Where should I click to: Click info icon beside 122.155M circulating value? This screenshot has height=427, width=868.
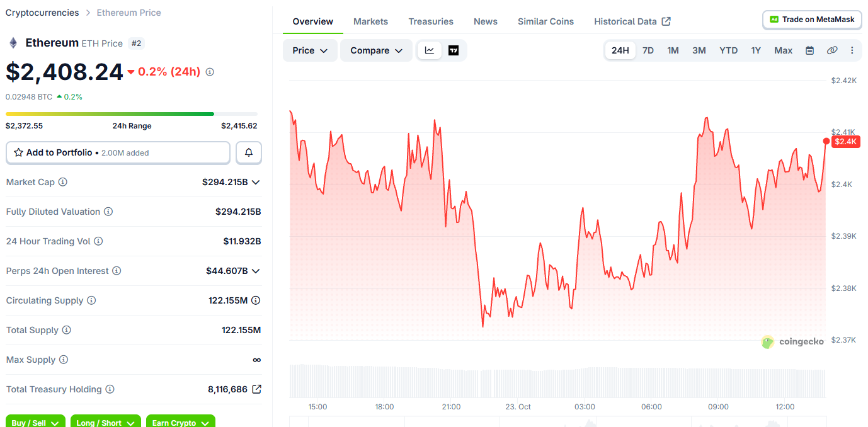pyautogui.click(x=256, y=300)
